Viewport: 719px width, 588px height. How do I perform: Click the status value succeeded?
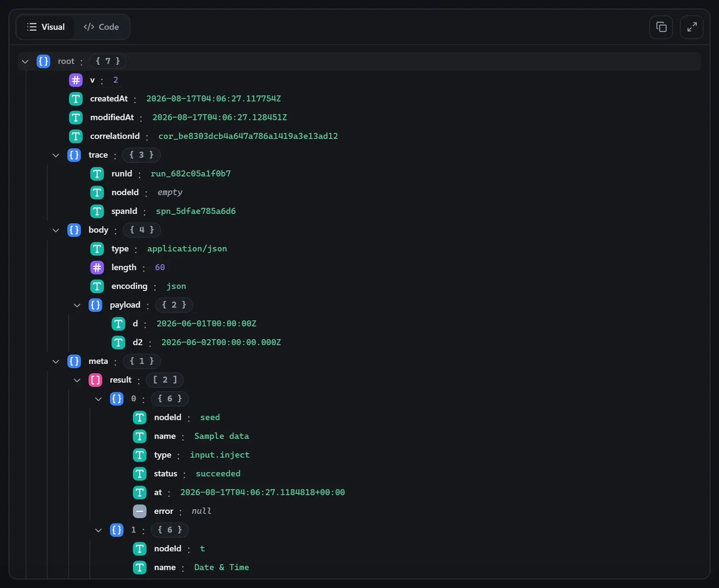tap(218, 474)
